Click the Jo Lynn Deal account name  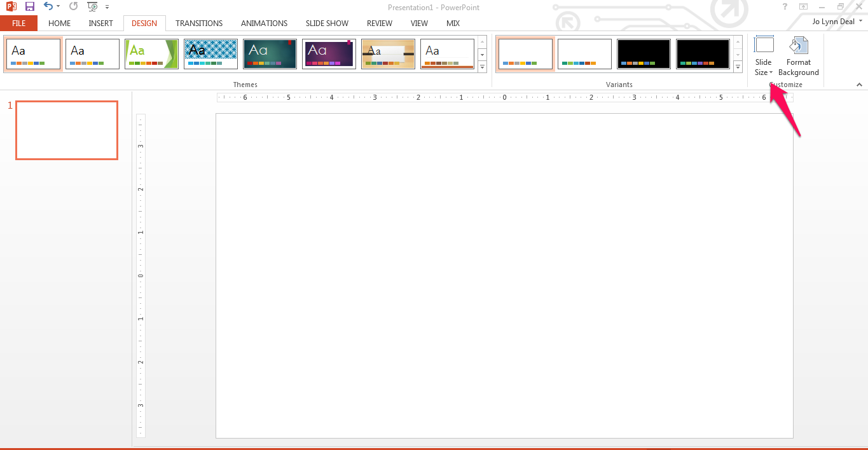[834, 21]
